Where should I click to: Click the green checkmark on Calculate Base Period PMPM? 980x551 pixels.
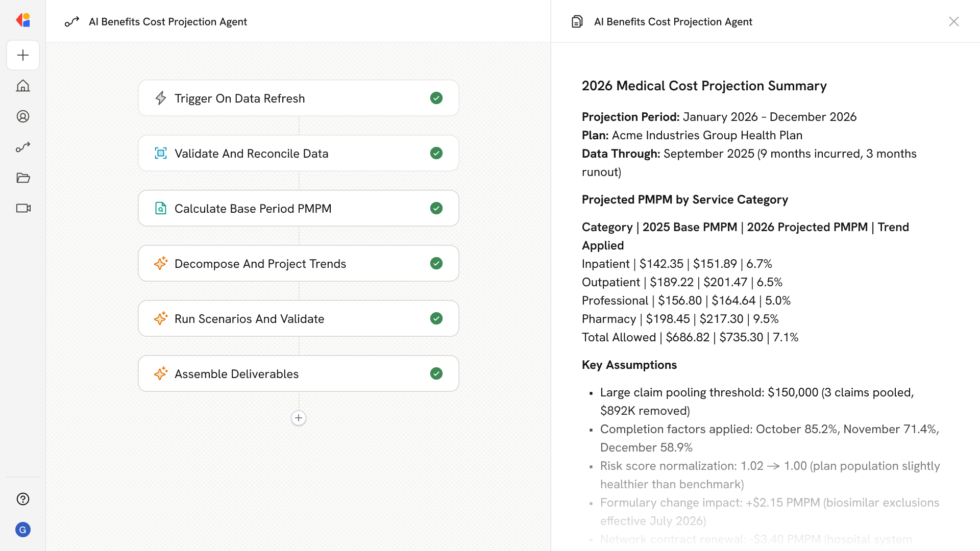coord(436,208)
